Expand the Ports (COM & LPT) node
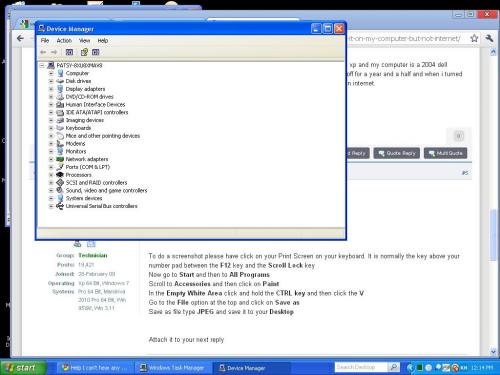This screenshot has width=500, height=375. click(x=51, y=167)
